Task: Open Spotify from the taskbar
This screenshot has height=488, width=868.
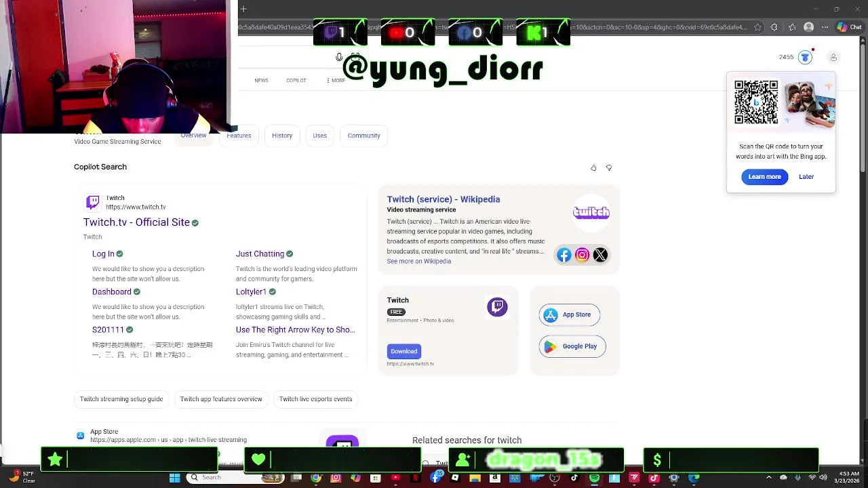Action: point(594,478)
